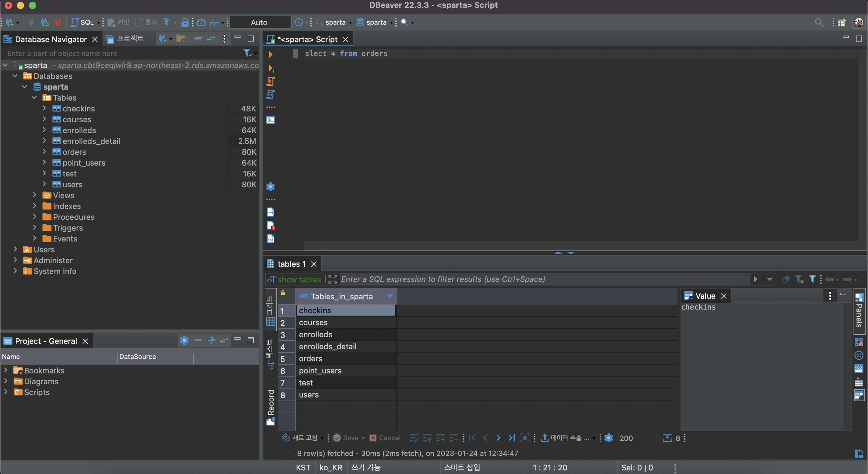
Task: Collapse the Tables folder
Action: (x=34, y=97)
